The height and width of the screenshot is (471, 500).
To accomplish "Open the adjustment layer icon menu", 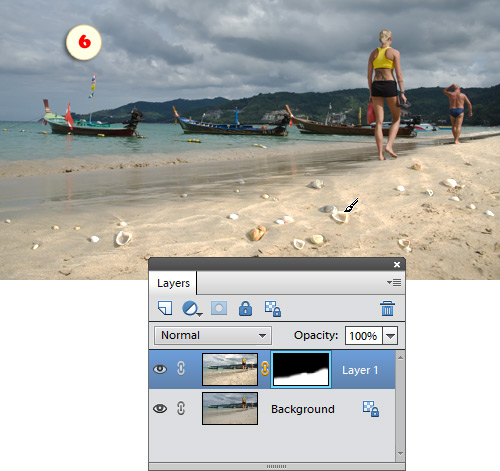I will tap(192, 309).
